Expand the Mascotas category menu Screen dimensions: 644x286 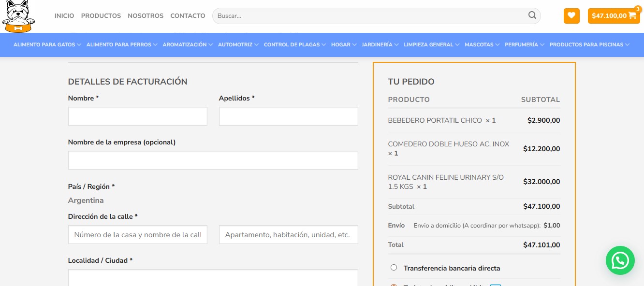point(482,44)
